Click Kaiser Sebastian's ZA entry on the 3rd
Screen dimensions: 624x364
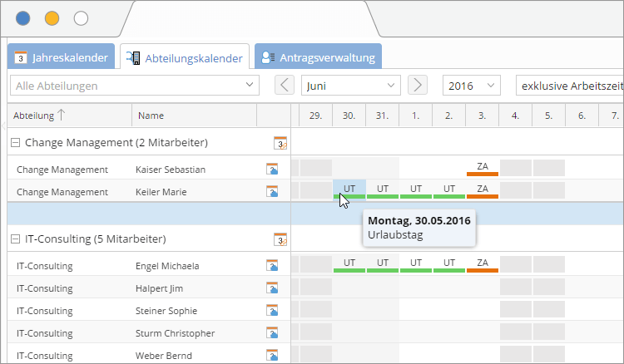click(x=483, y=168)
